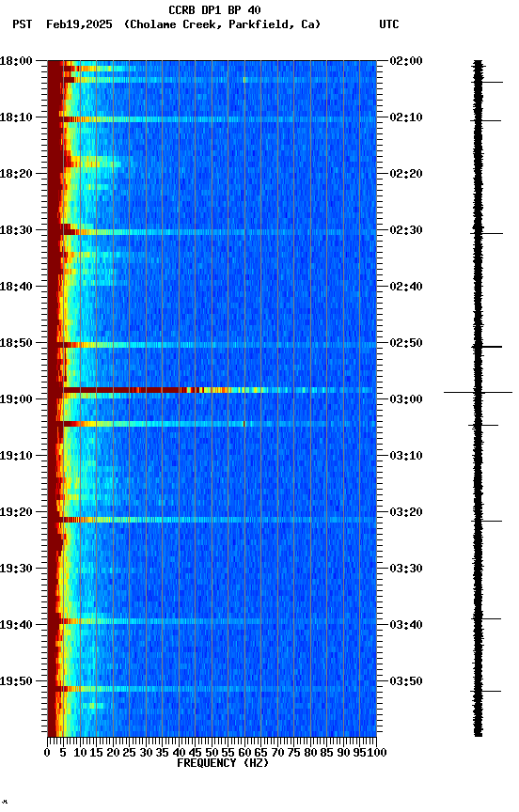Viewport: 519px width, 812px height.
Task: Click the 10 Hz frequency axis label
Action: tap(80, 754)
